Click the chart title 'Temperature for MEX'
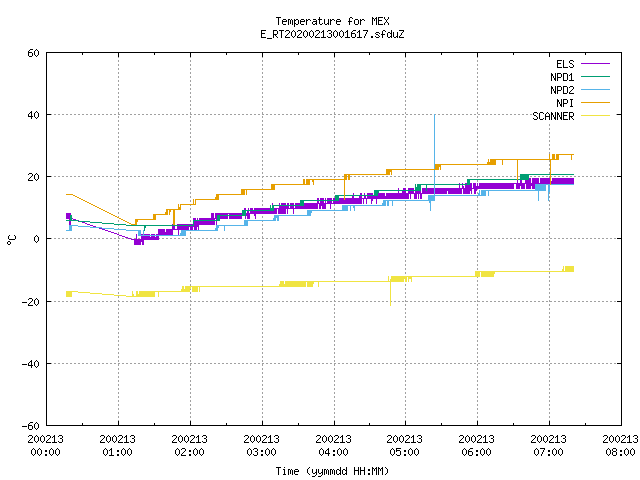This screenshot has width=640, height=480. point(332,21)
